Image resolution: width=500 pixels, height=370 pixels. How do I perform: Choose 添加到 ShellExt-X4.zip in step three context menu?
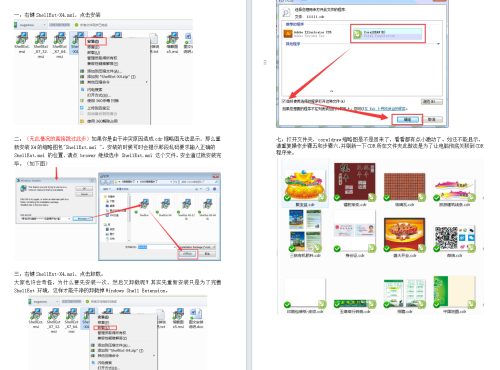tap(121, 351)
